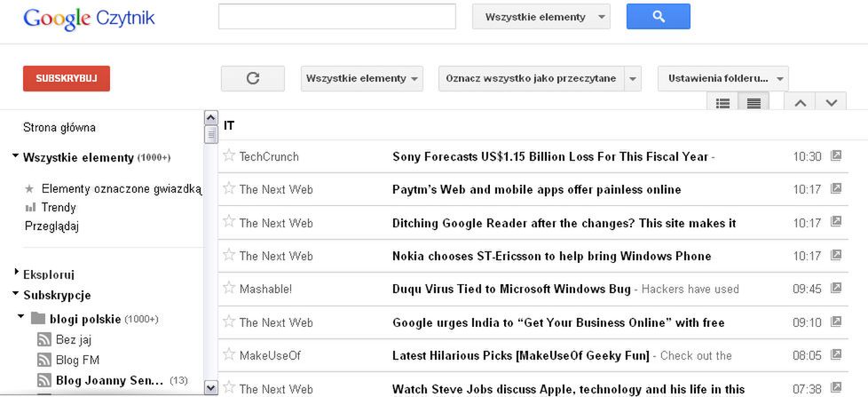
Task: Open Duqu Virus Tied to Microsoft headline
Action: [x=511, y=289]
